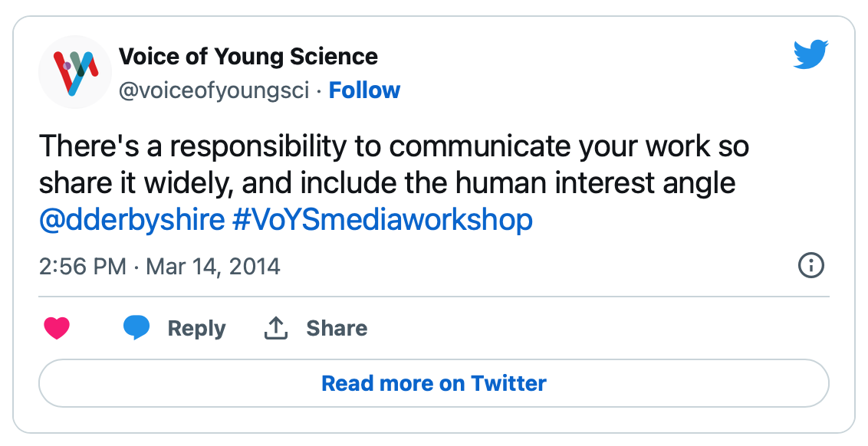The image size is (868, 446).
Task: Click the Reply text label
Action: (196, 328)
